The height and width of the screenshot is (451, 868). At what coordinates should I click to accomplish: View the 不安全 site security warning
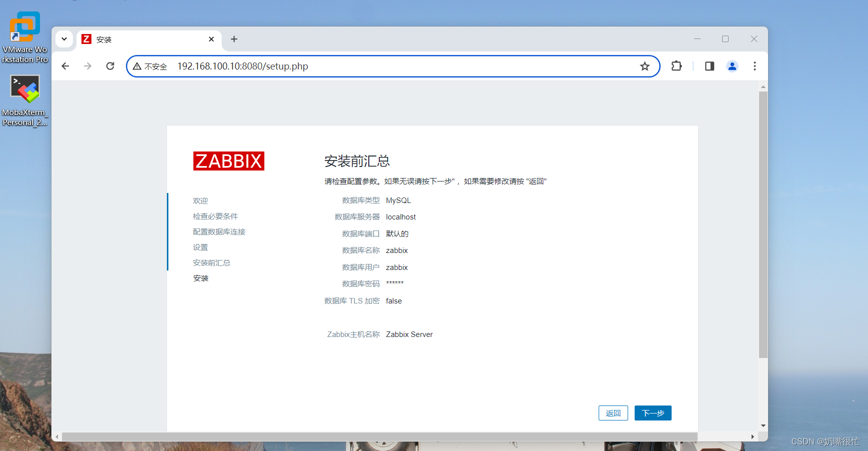pyautogui.click(x=150, y=66)
